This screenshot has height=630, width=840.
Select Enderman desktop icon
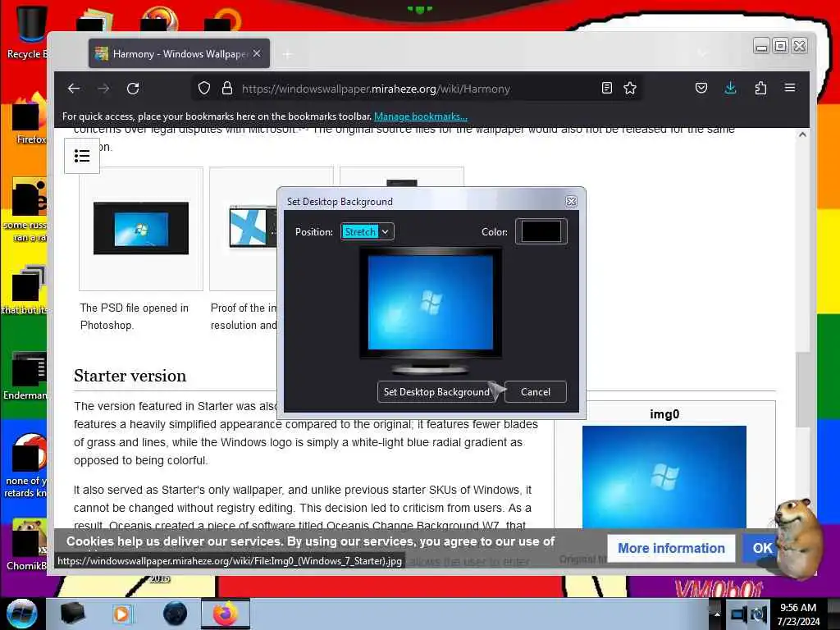25,375
